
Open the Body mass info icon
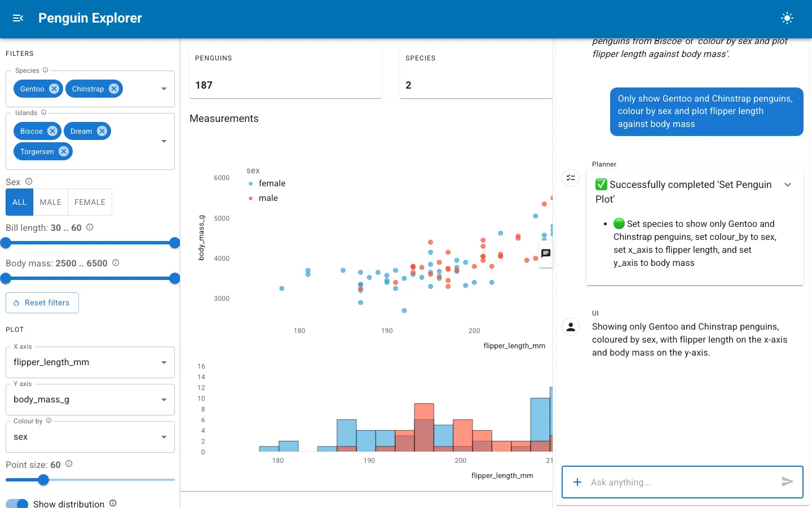click(x=116, y=262)
